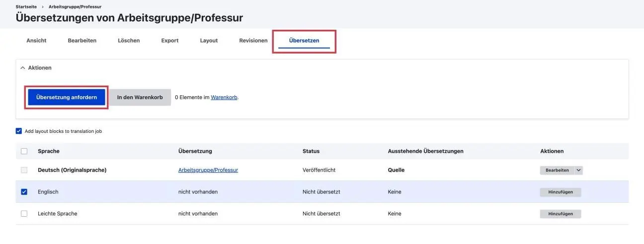644x244 pixels.
Task: Open Arbeitsgruppe/Professur translation link
Action: point(208,170)
